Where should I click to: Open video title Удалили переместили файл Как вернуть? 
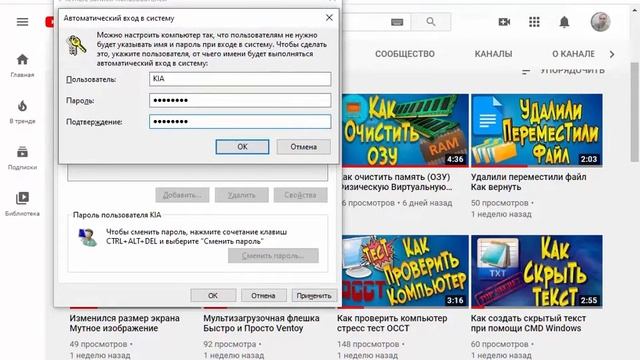click(529, 182)
